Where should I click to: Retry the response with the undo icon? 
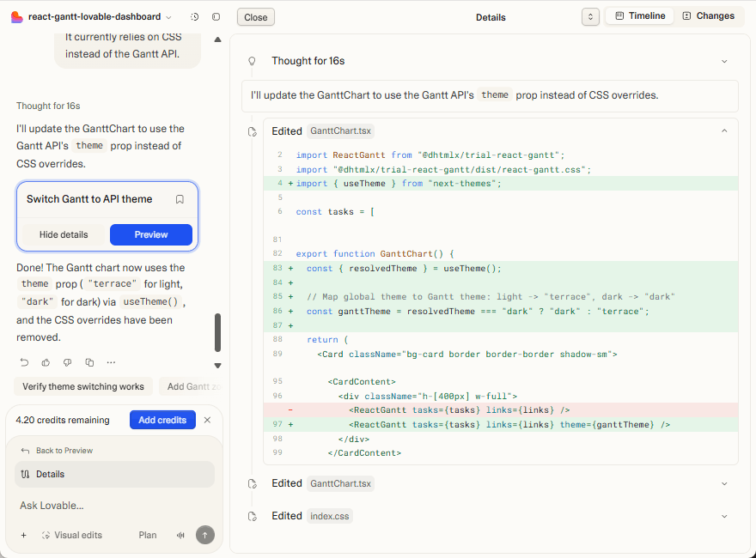[24, 363]
